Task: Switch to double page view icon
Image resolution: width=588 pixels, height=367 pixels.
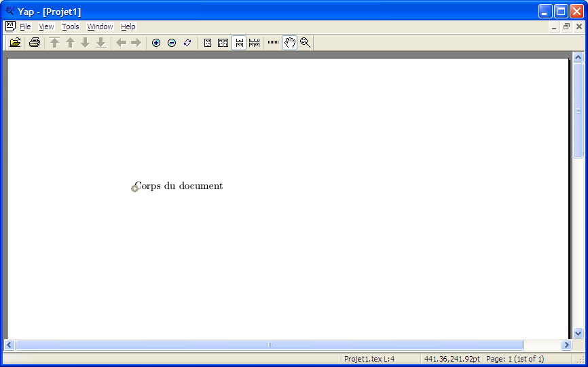Action: (x=223, y=43)
